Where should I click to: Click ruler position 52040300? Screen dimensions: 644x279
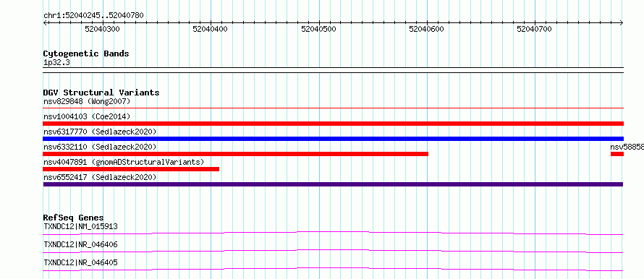point(102,29)
